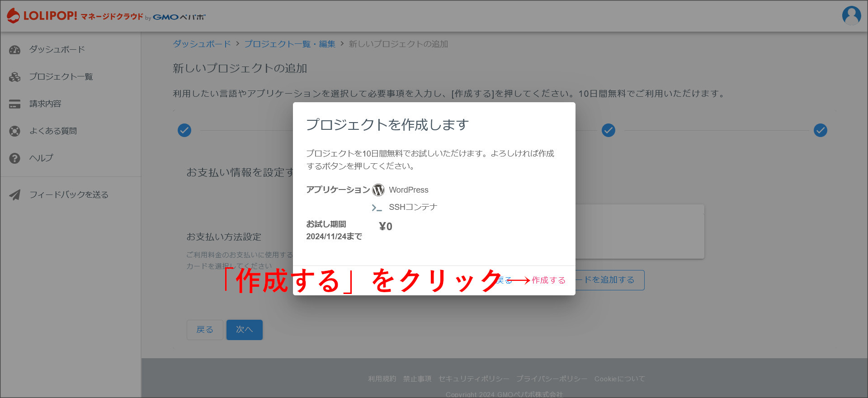Click the first completed step checkmark
The width and height of the screenshot is (868, 398).
coord(184,130)
